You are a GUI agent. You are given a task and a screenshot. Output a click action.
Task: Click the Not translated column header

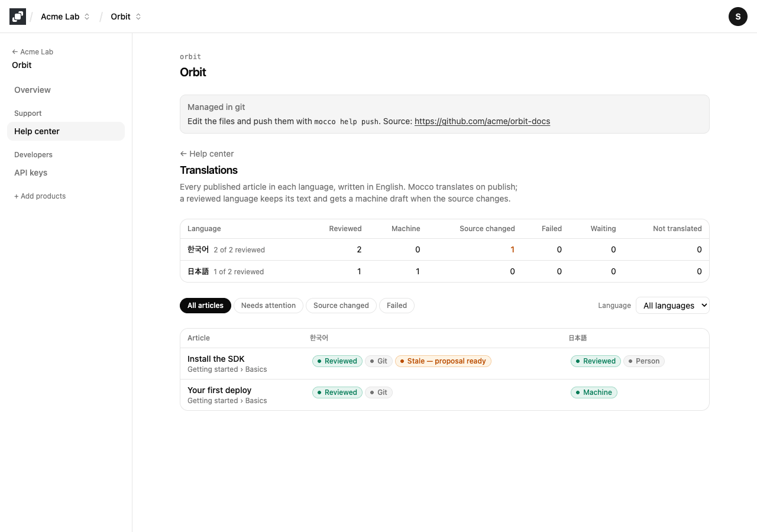click(677, 229)
